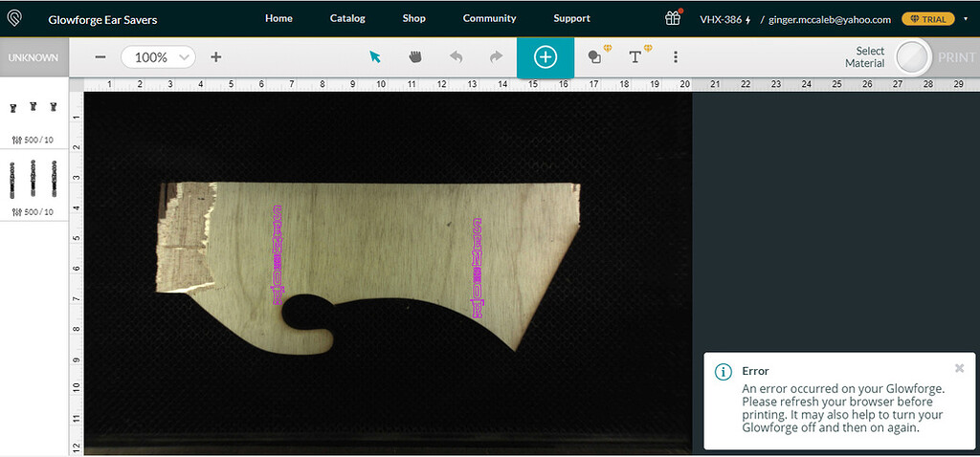The height and width of the screenshot is (457, 980).
Task: Zoom in with the plus button
Action: pyautogui.click(x=215, y=57)
